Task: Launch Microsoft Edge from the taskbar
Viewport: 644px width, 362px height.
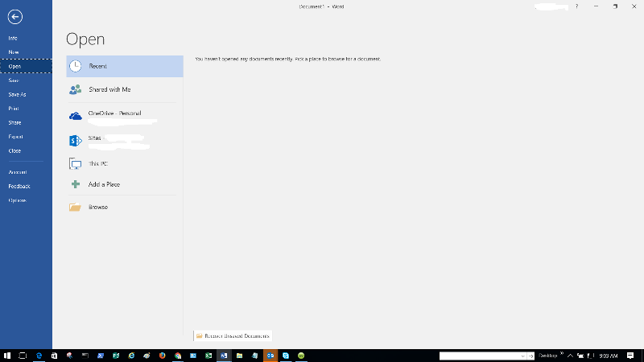Action: coord(39,356)
